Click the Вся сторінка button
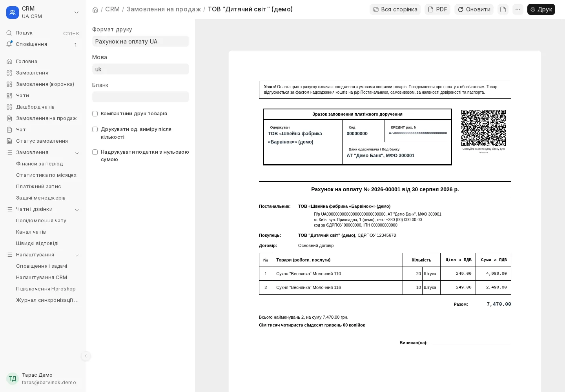The width and height of the screenshot is (565, 392). click(x=395, y=9)
